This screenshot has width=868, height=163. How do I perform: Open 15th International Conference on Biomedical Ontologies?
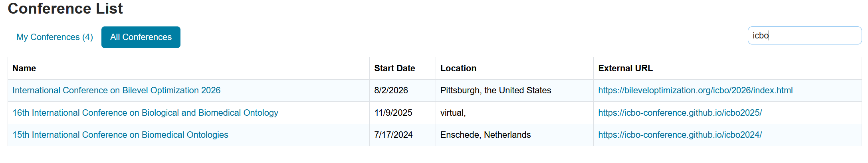(120, 135)
